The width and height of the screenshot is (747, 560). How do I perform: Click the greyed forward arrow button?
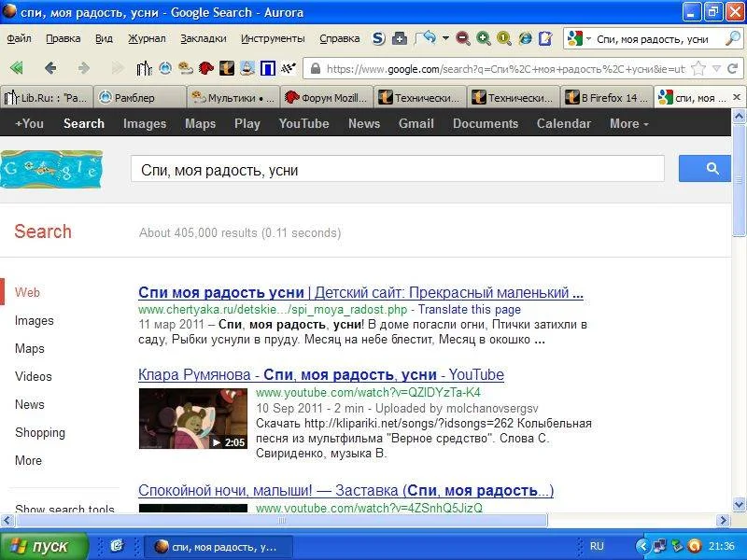pyautogui.click(x=84, y=68)
